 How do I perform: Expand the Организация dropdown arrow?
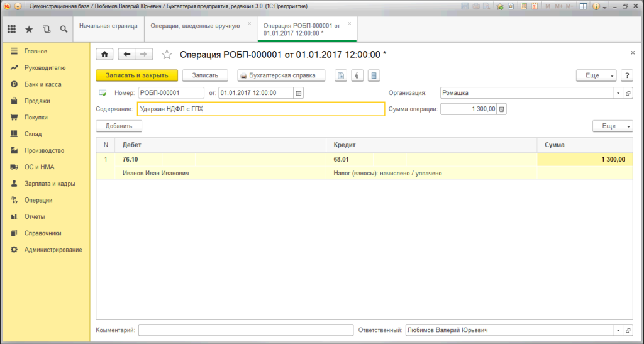click(x=617, y=93)
